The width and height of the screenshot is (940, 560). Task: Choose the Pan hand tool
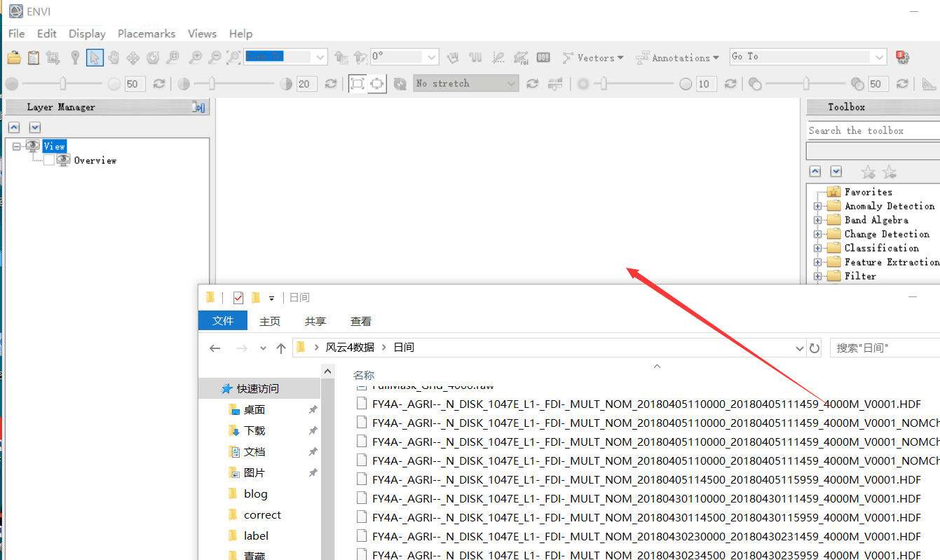click(x=114, y=57)
